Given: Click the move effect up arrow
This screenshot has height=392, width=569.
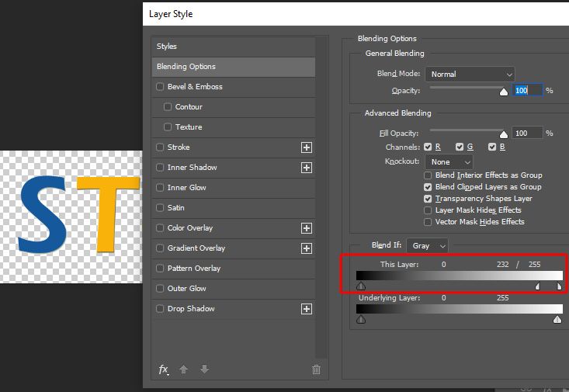Looking at the screenshot, I should [x=184, y=369].
